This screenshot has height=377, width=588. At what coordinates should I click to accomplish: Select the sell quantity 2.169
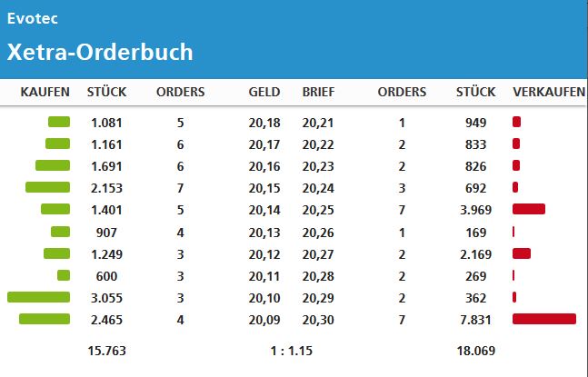coord(475,253)
